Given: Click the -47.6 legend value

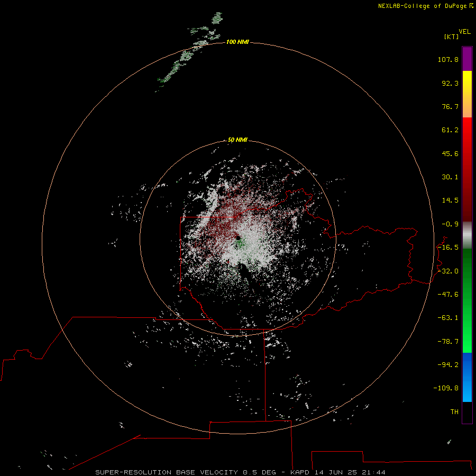Looking at the screenshot, I should 448,295.
